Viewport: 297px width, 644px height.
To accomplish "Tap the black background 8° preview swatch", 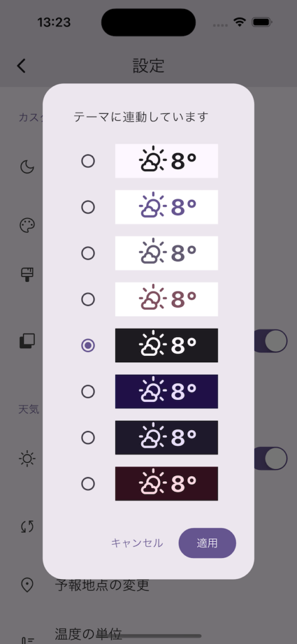I will coord(166,345).
